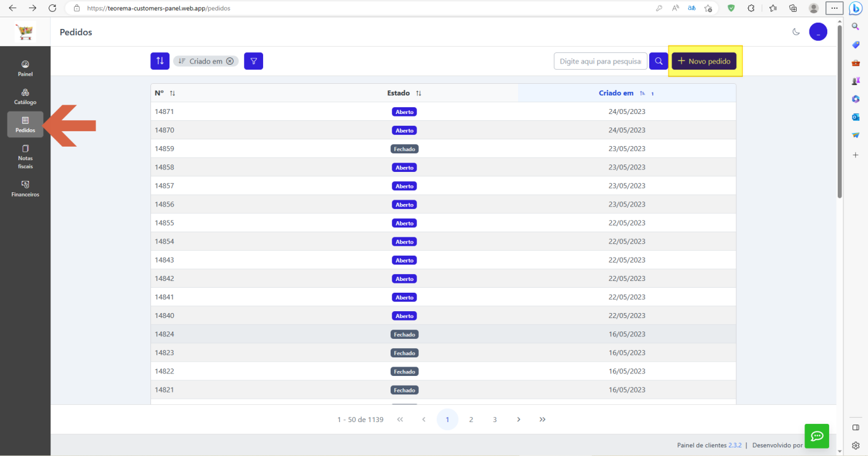Go to page 3 of orders

(x=495, y=419)
